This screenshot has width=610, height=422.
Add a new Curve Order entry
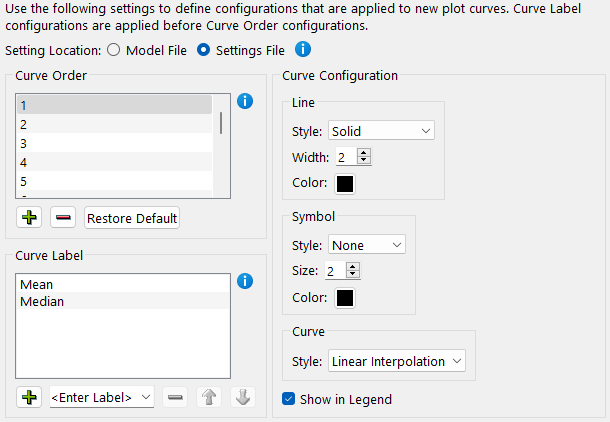pyautogui.click(x=29, y=217)
